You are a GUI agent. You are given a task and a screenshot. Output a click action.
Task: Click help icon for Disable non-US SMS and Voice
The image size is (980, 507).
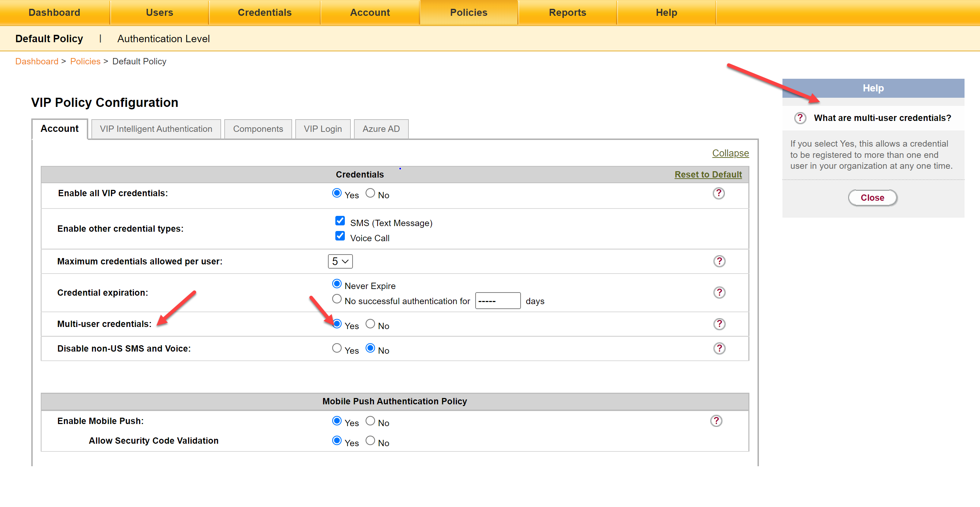click(719, 348)
